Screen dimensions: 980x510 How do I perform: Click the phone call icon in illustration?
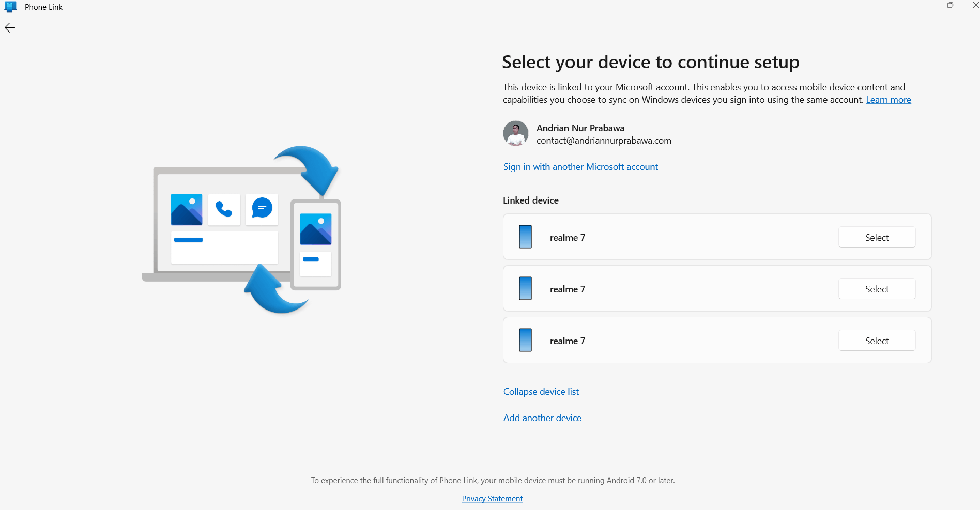click(224, 209)
